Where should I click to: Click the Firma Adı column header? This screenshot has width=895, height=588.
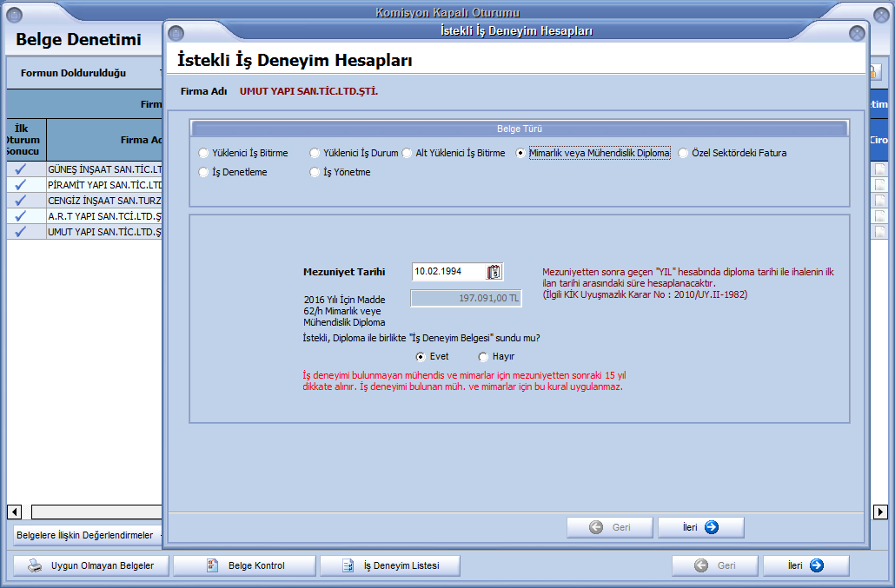(104, 140)
